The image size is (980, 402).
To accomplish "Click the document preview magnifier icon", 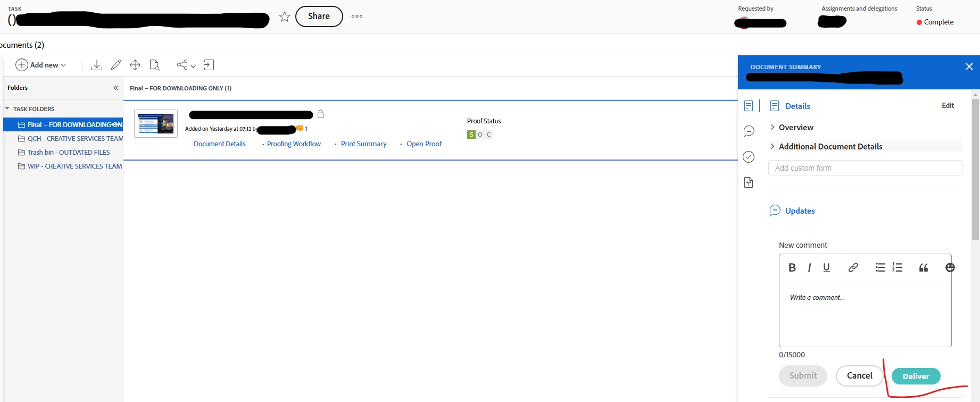I will [154, 65].
